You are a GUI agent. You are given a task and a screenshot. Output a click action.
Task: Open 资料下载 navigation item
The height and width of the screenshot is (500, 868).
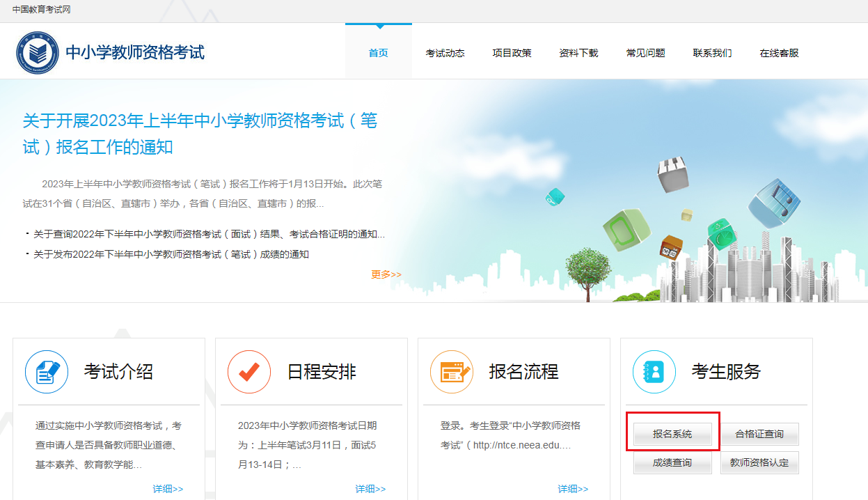578,53
